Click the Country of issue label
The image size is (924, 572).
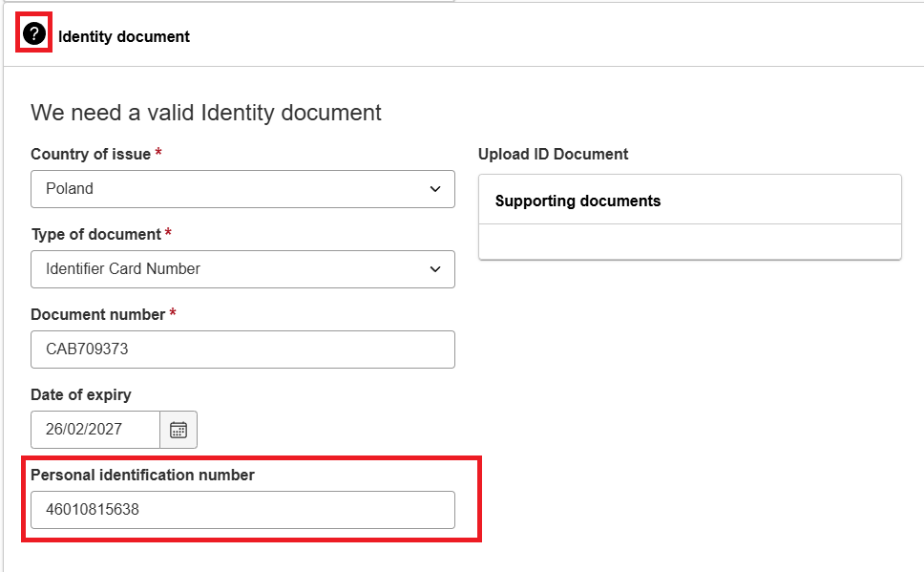tap(91, 154)
